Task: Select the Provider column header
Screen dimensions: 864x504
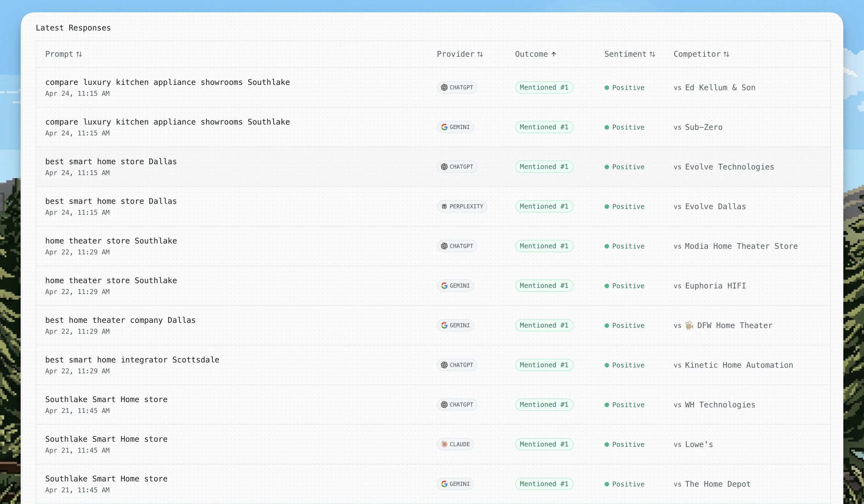Action: click(459, 54)
